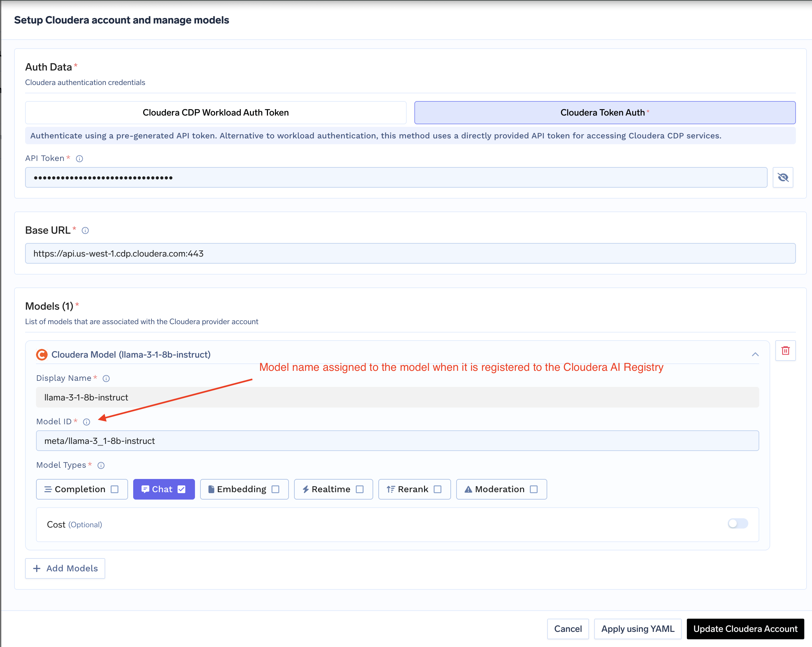The height and width of the screenshot is (647, 812).
Task: Cancel the account setup
Action: [x=567, y=629]
